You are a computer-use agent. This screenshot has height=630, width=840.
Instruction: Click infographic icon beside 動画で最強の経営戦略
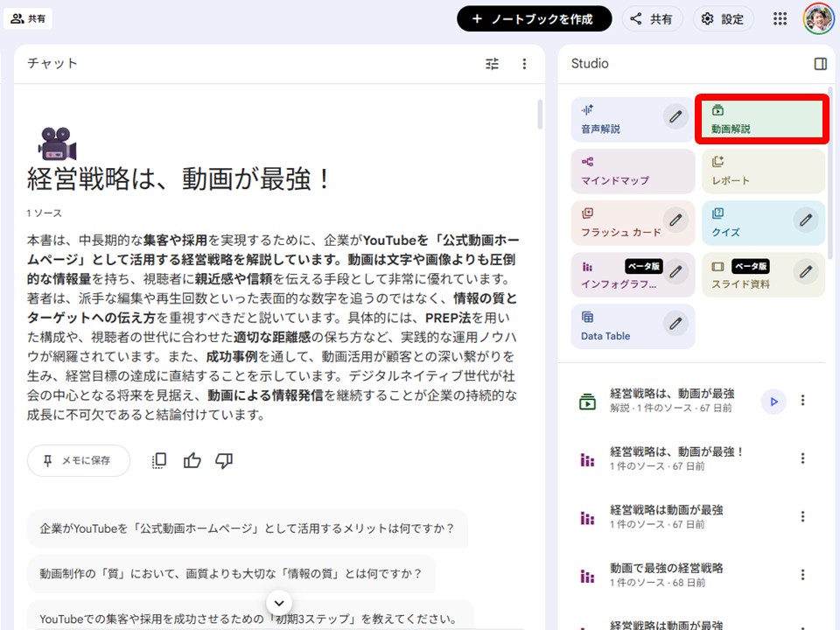tap(587, 576)
